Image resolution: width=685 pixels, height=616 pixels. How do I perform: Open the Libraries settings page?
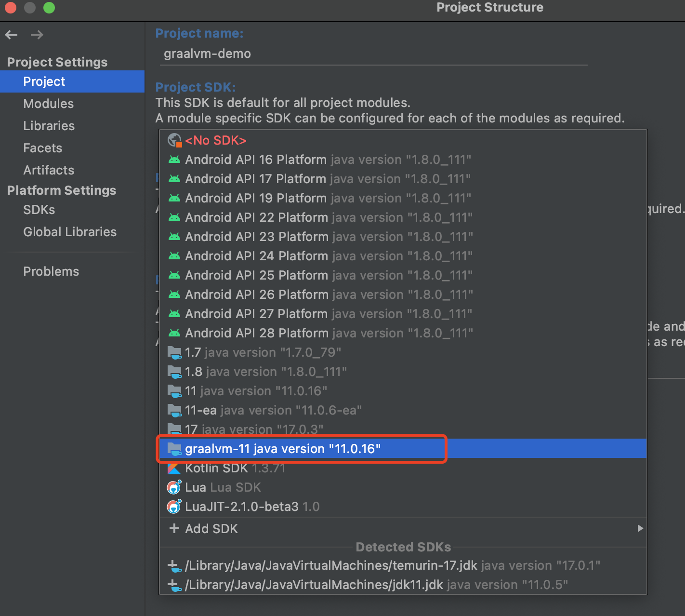tap(72, 126)
